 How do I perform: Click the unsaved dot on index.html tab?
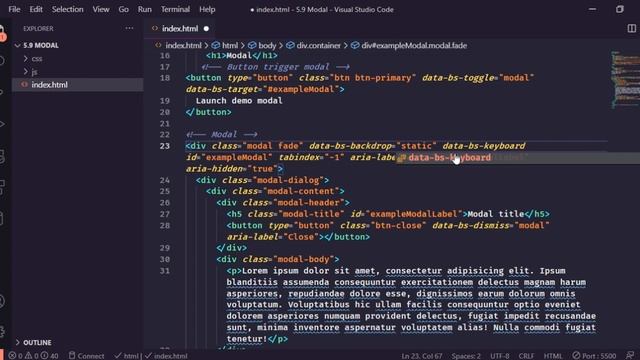coord(206,29)
